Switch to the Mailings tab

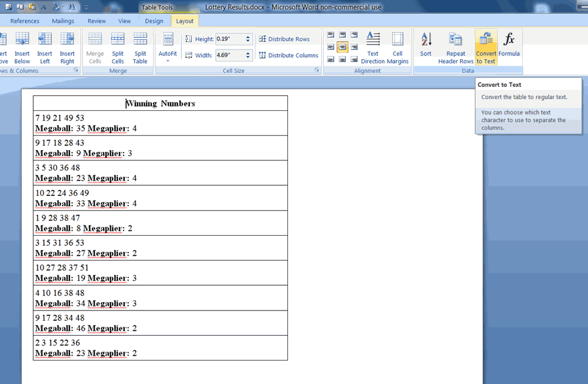coord(63,21)
